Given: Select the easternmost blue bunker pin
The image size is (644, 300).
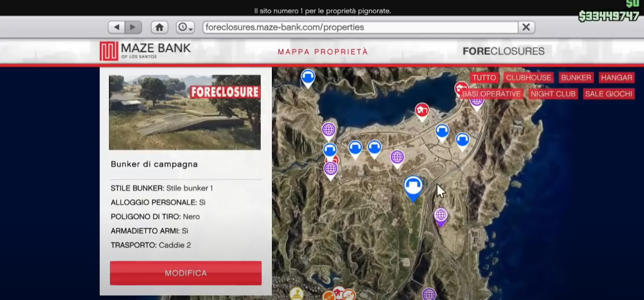Looking at the screenshot, I should tap(463, 140).
